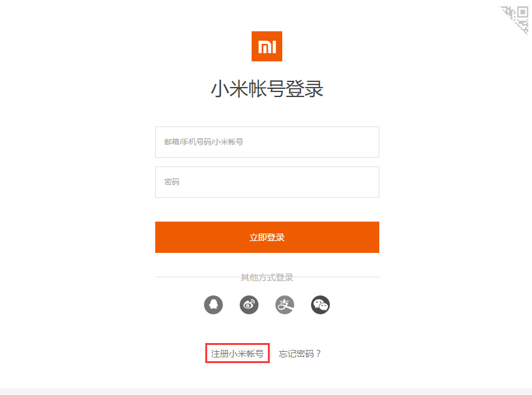Click the 小米帐号登录 page heading

point(267,89)
